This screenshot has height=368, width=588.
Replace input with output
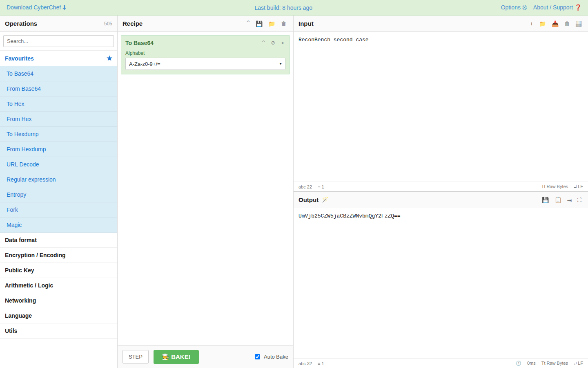tap(569, 200)
